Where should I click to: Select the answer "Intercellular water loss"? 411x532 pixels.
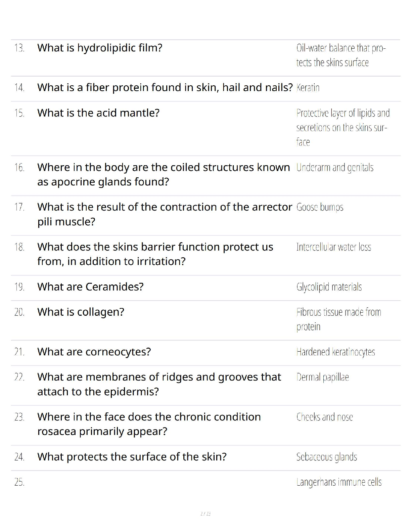pos(333,247)
